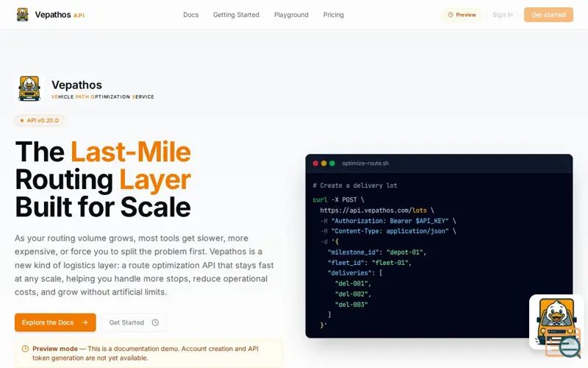Click the "del-001" entry in the code
588x368 pixels.
pyautogui.click(x=353, y=283)
